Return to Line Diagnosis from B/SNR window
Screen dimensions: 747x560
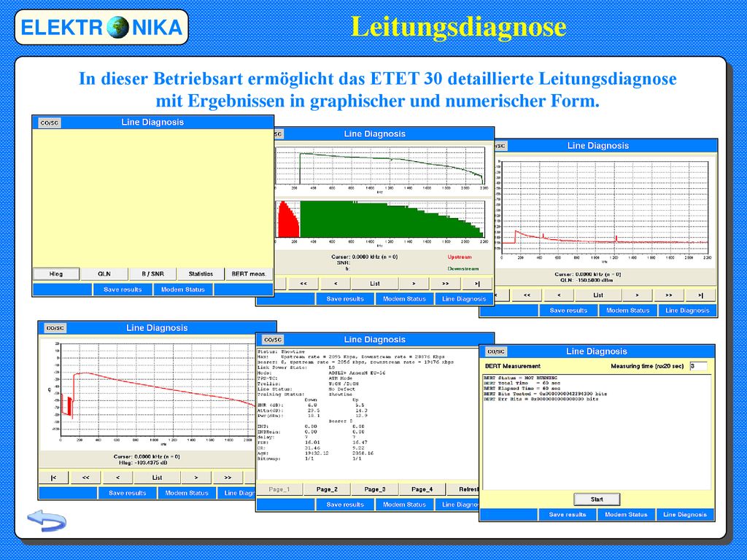464,299
